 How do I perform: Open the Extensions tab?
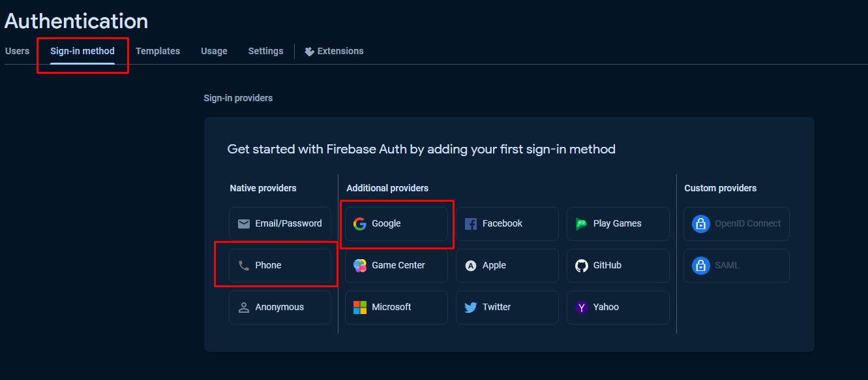(x=334, y=51)
